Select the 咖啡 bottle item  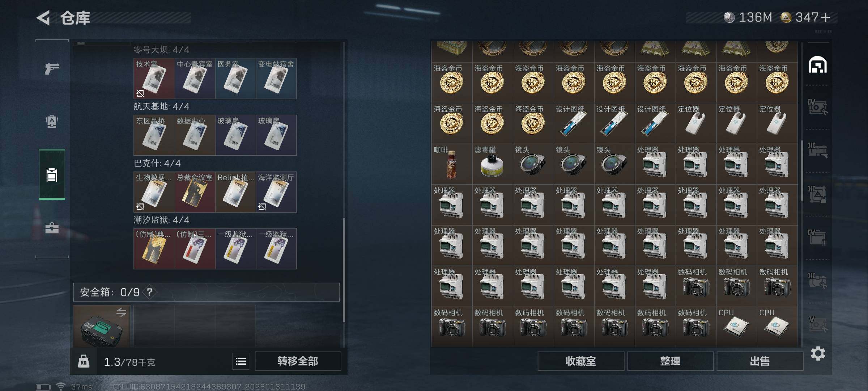pyautogui.click(x=452, y=164)
